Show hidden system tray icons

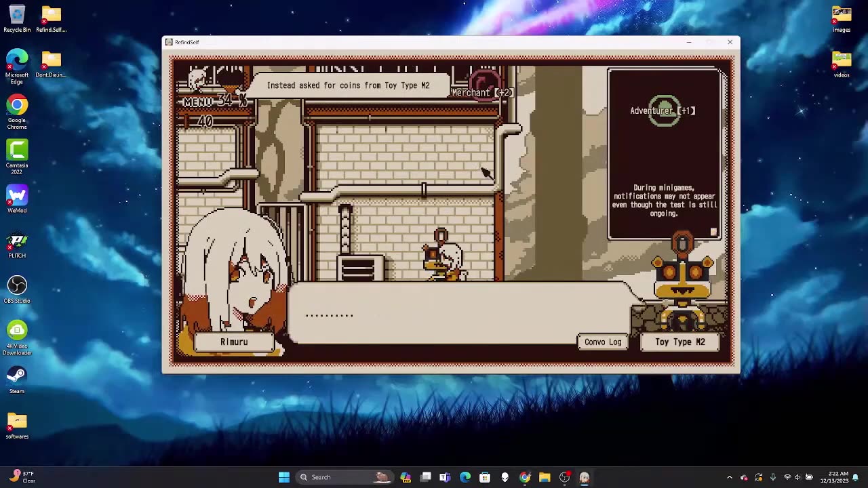click(x=730, y=477)
